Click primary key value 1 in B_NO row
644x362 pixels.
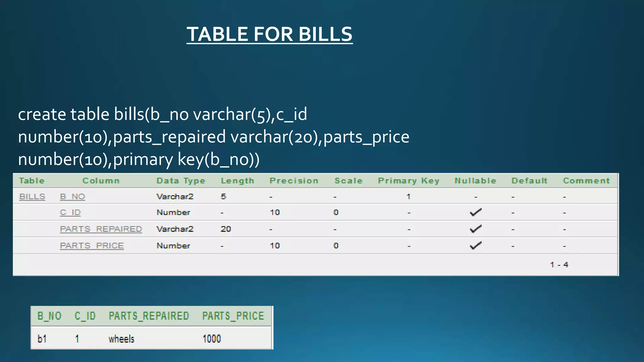coord(408,197)
